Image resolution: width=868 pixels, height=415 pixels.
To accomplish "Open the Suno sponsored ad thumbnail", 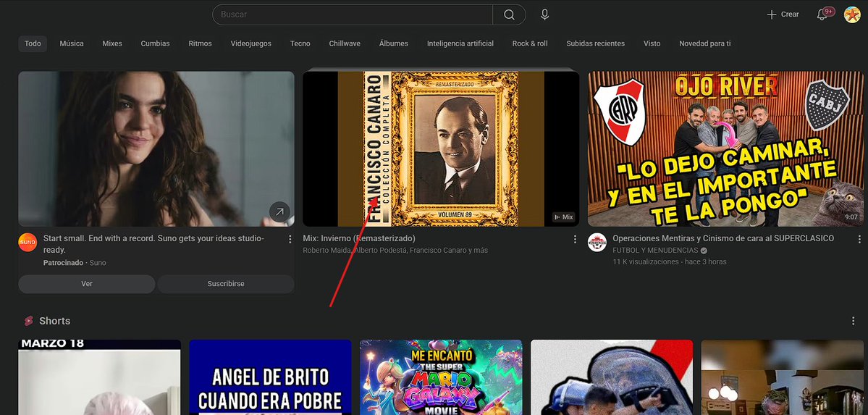I will pos(156,148).
